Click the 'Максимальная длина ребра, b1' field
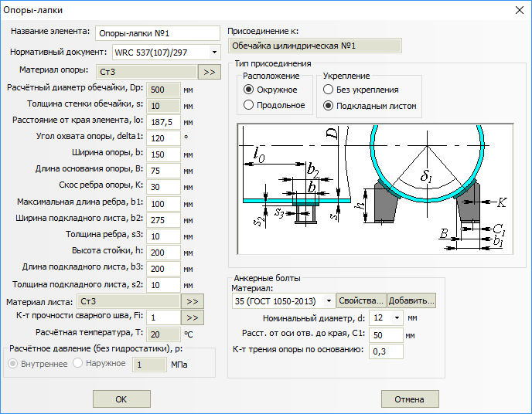Image resolution: width=532 pixels, height=414 pixels. 163,204
